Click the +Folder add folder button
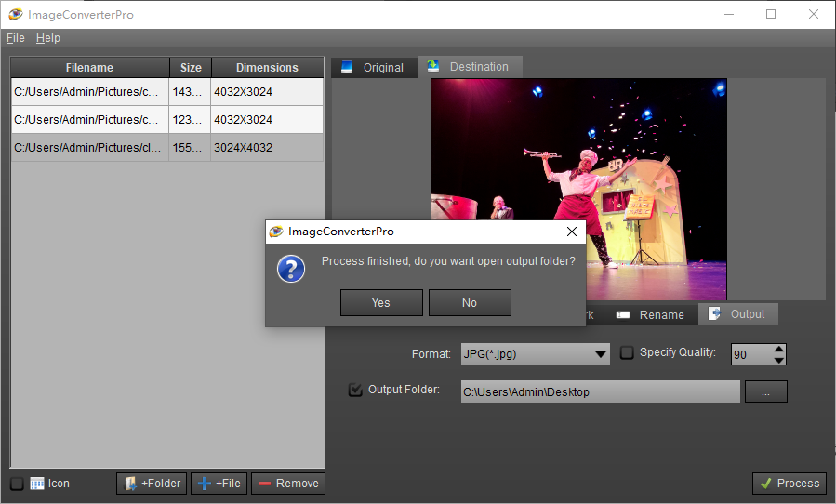Screen dimensions: 836x504 coord(153,484)
